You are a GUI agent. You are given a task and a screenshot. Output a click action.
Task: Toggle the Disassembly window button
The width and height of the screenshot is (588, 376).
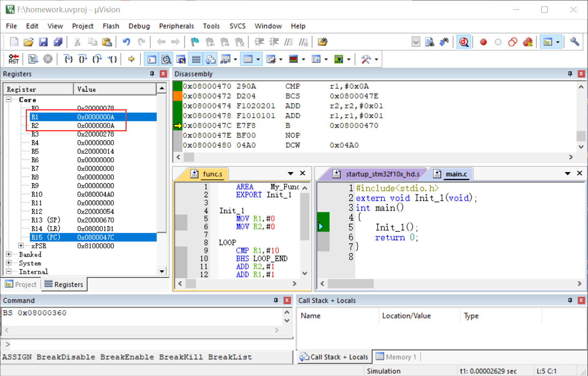166,59
